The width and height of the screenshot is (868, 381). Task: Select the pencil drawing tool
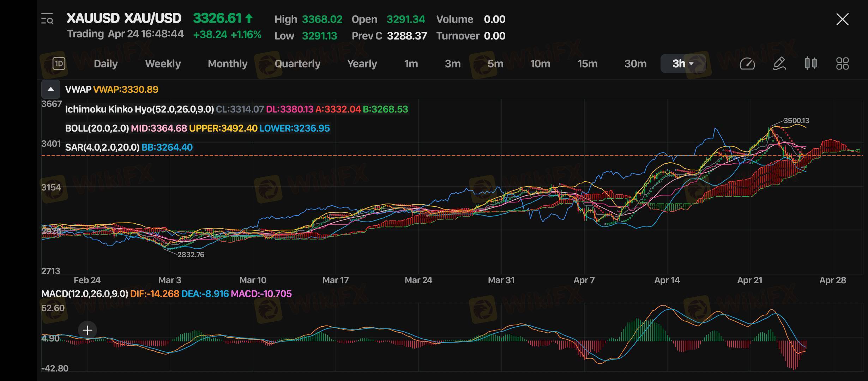(x=779, y=64)
